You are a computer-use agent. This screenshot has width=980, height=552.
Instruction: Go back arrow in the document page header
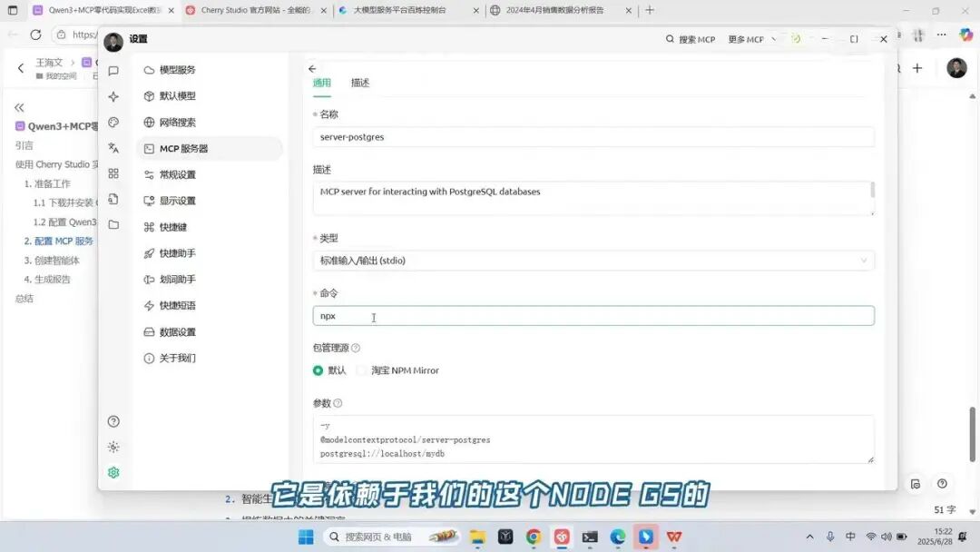pyautogui.click(x=21, y=68)
